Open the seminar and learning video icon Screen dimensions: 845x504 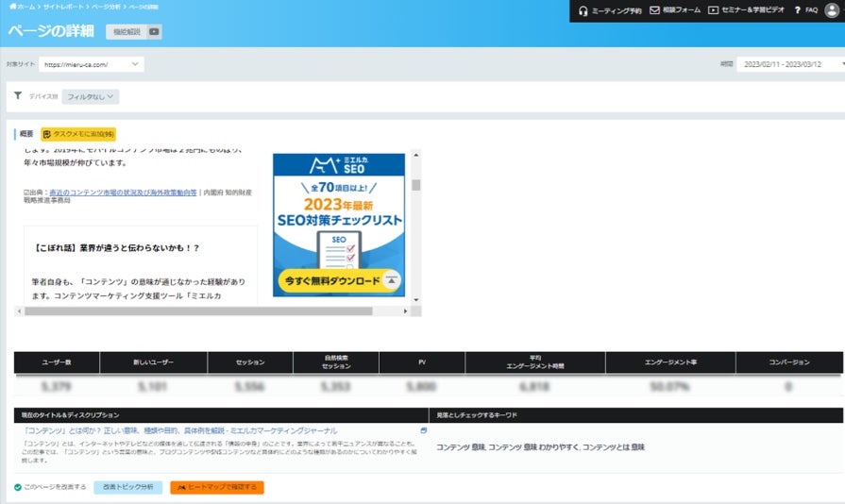click(x=713, y=9)
